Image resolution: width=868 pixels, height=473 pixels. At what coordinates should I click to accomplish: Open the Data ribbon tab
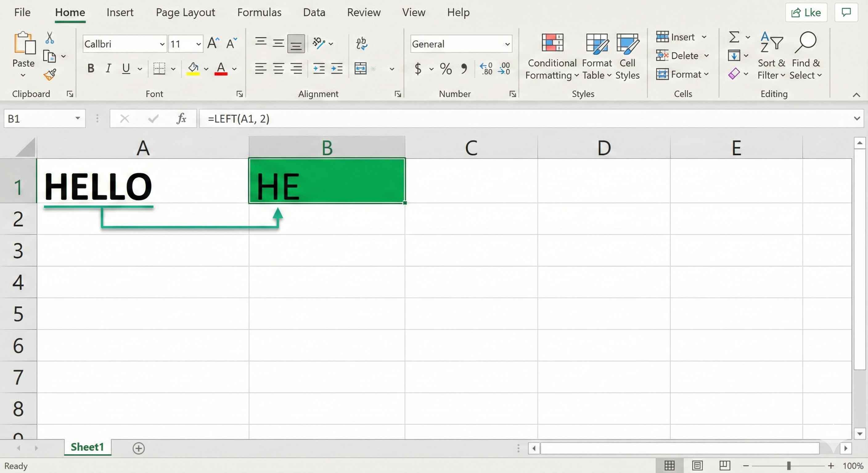[x=314, y=12]
